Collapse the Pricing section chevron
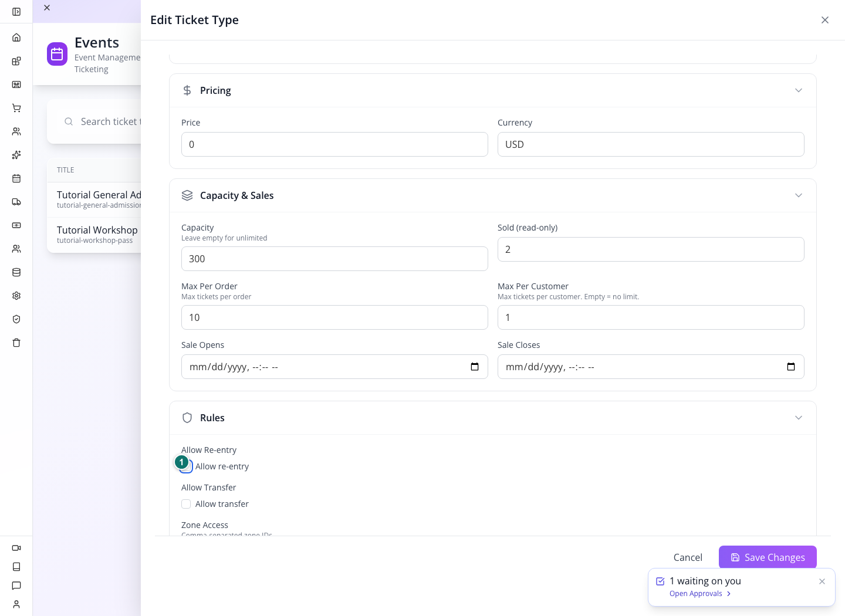The image size is (845, 616). point(799,90)
